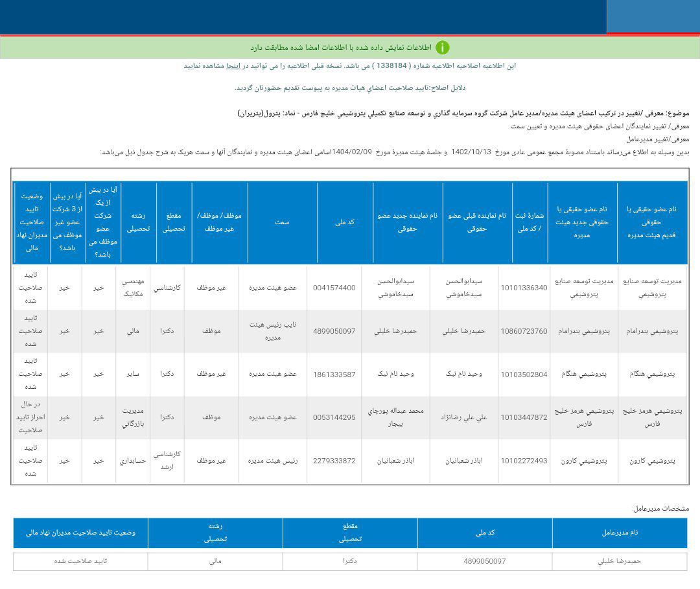
Task: Click the 'موظف/ غیر موظف' column header
Action: (219, 222)
